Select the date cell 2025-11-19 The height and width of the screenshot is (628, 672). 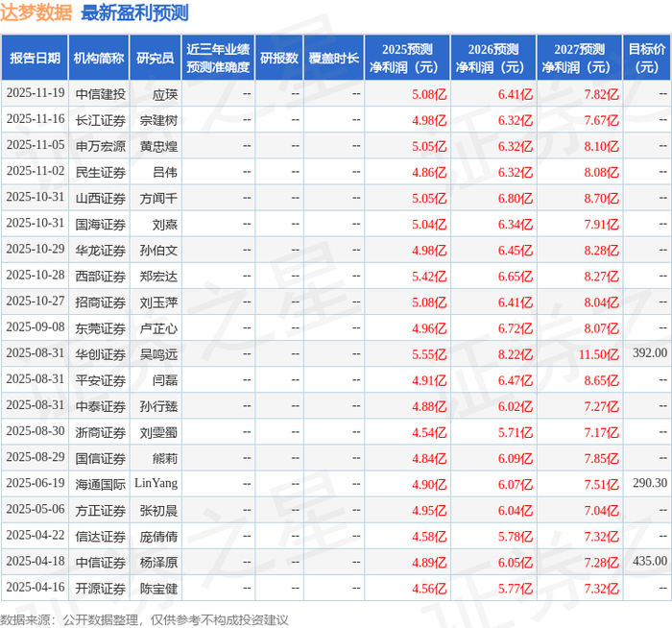[x=36, y=93]
